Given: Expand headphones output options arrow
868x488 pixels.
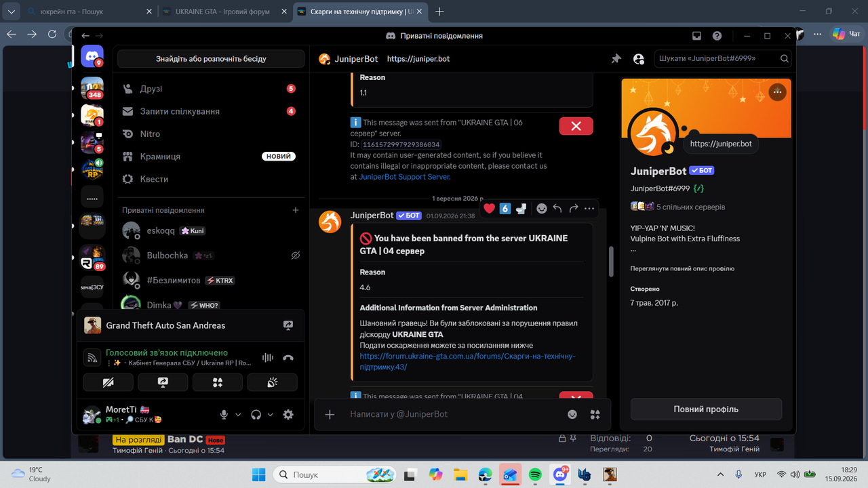Looking at the screenshot, I should 270,415.
